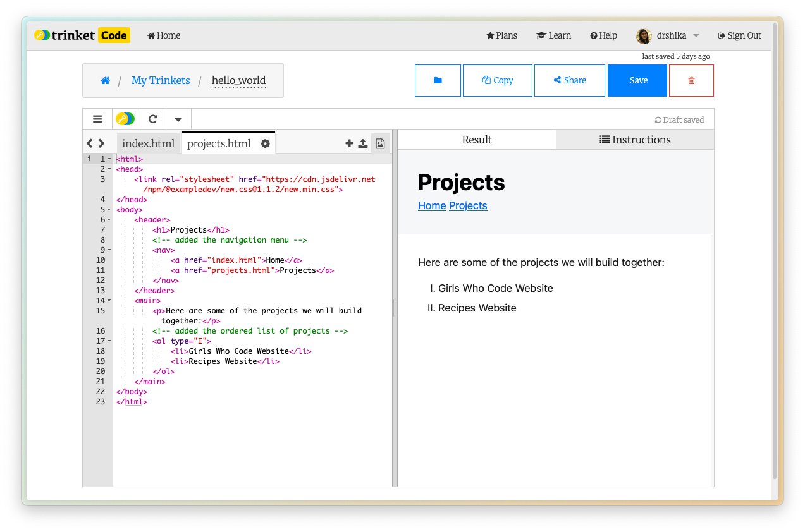Viewport: 805px width, 532px height.
Task: Click the refresh/reset icon in toolbar
Action: pos(152,119)
